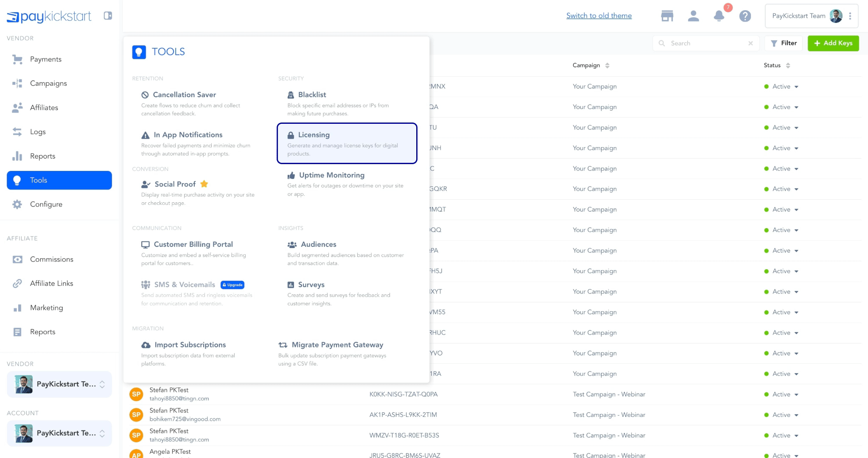The width and height of the screenshot is (868, 458).
Task: Click the Upgrade badge beside SMS & Voicemails
Action: [232, 285]
